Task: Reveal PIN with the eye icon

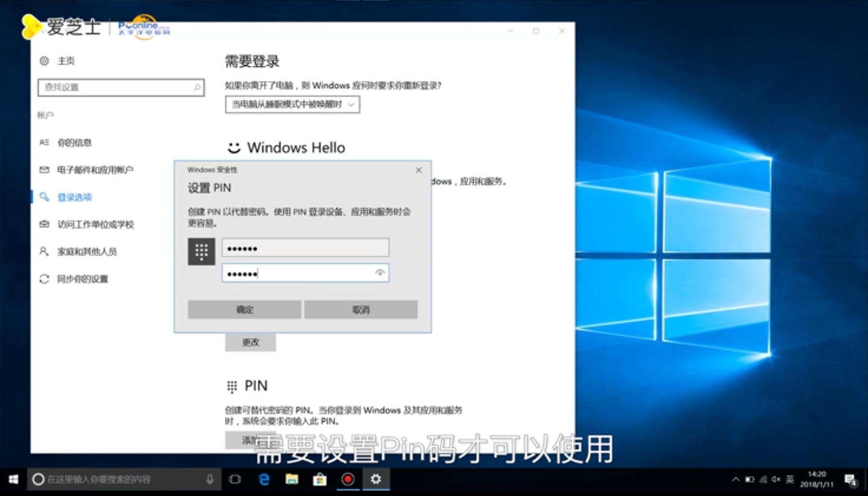Action: [x=380, y=273]
